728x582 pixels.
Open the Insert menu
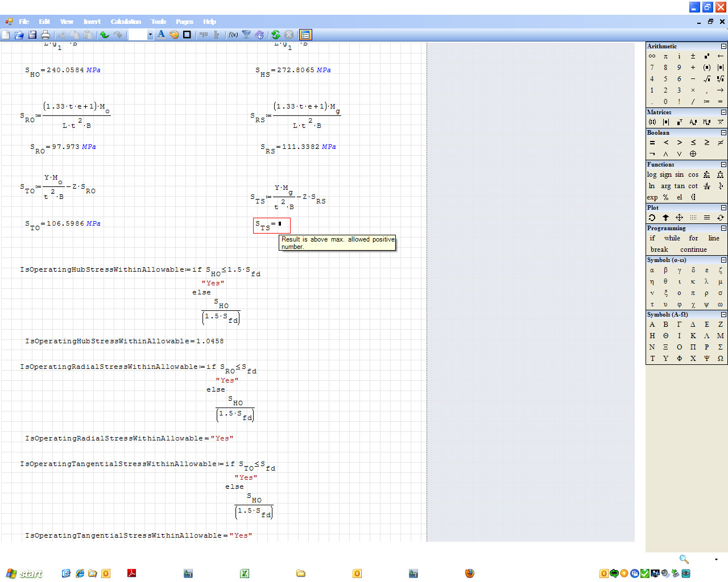(92, 22)
